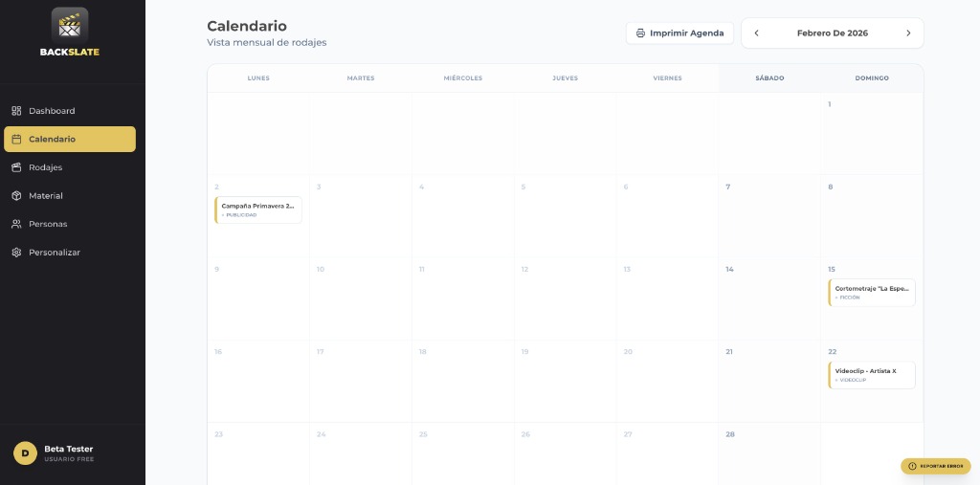Open the Dashboard menu item
The height and width of the screenshot is (485, 980).
[69, 111]
